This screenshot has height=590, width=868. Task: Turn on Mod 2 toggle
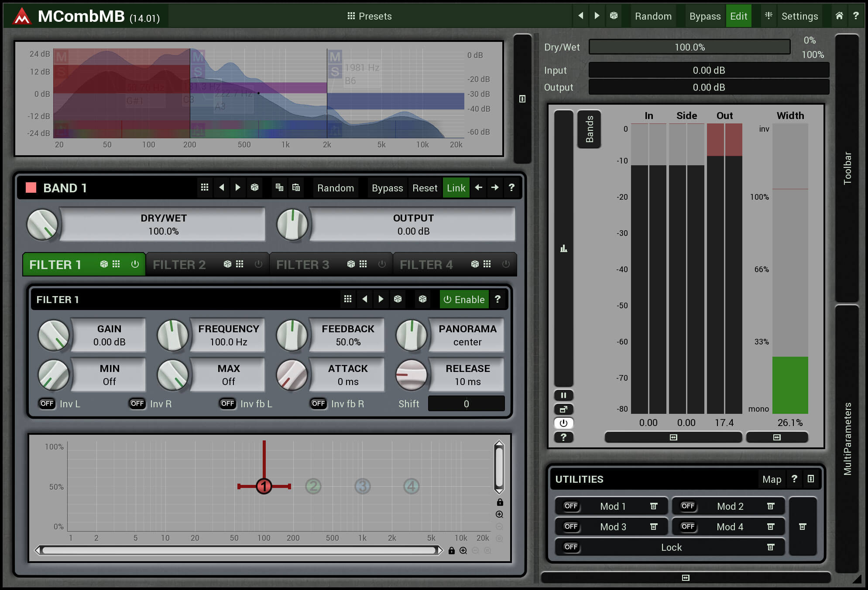[688, 506]
